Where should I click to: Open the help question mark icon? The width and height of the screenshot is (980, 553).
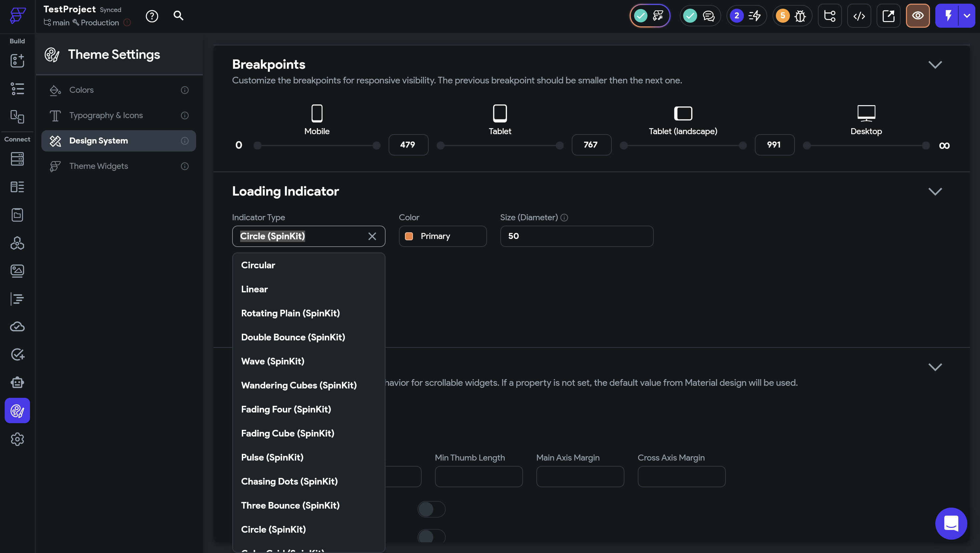(x=152, y=16)
